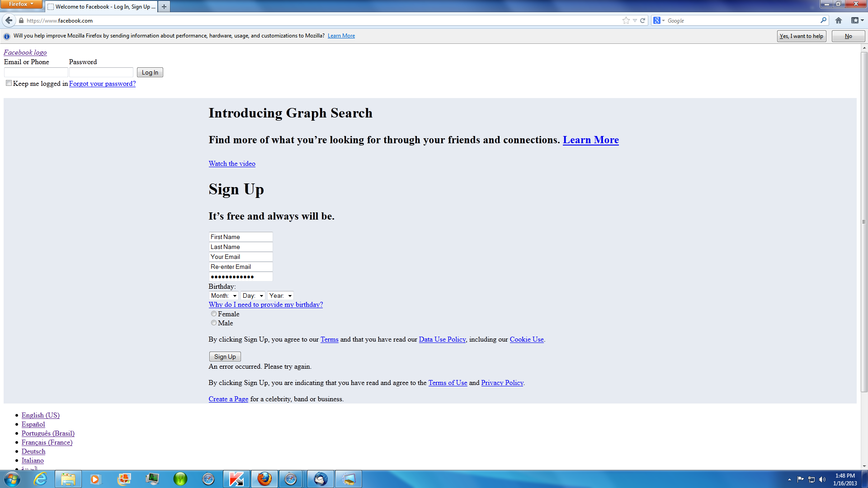
Task: Open Action Center flag tray icon
Action: click(x=801, y=479)
